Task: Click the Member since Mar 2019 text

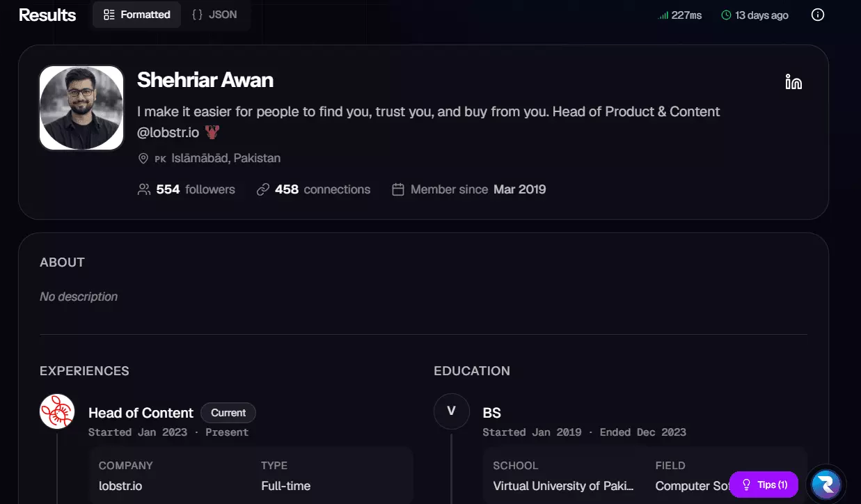Action: point(478,189)
